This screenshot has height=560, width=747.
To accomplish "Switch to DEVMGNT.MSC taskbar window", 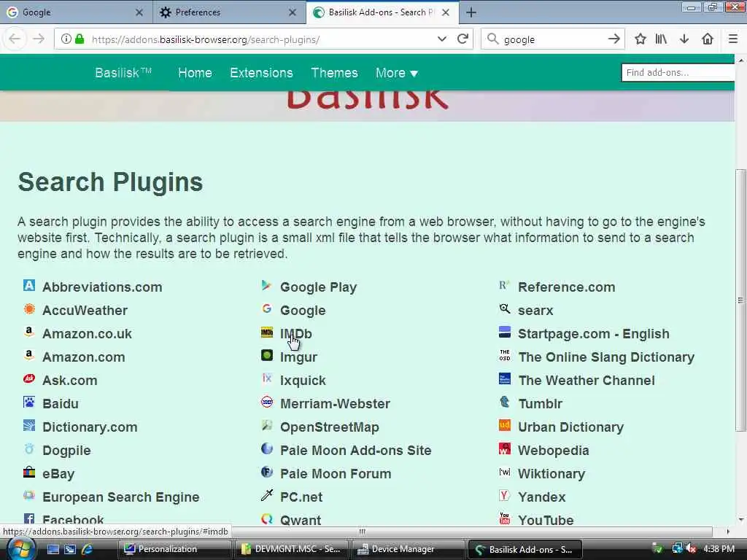I will click(x=292, y=549).
